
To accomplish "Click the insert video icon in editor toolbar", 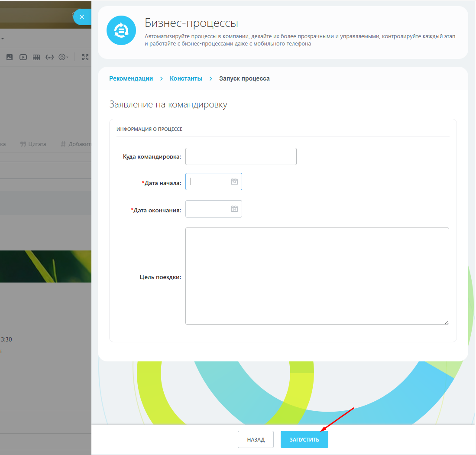I will tap(23, 57).
